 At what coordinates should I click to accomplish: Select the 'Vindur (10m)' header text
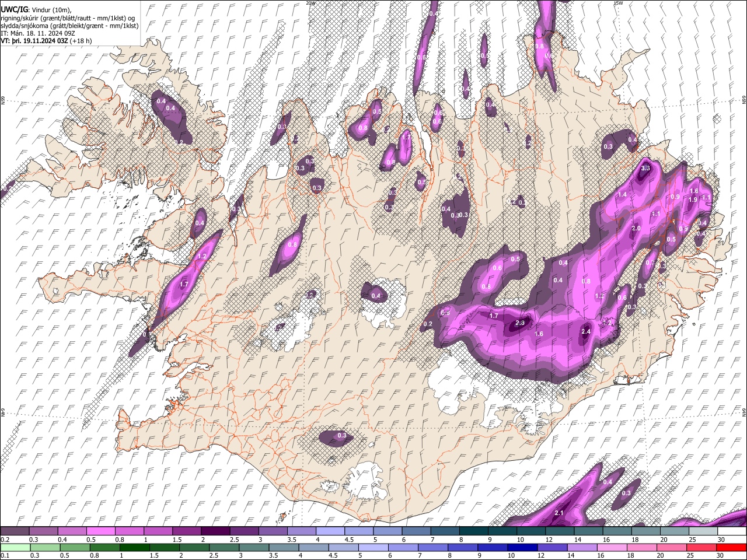click(x=51, y=10)
